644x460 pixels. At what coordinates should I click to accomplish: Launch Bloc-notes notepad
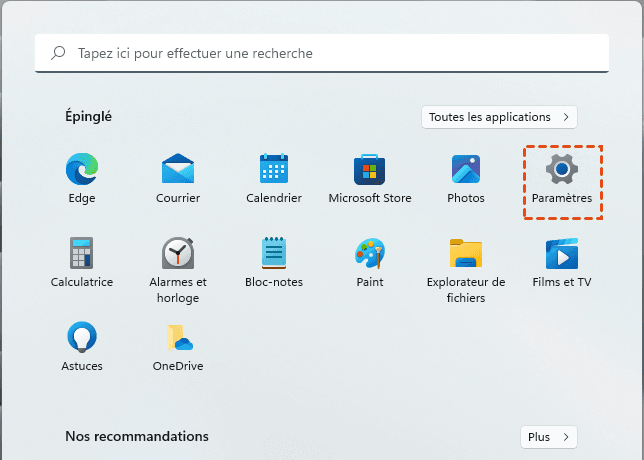tap(274, 254)
